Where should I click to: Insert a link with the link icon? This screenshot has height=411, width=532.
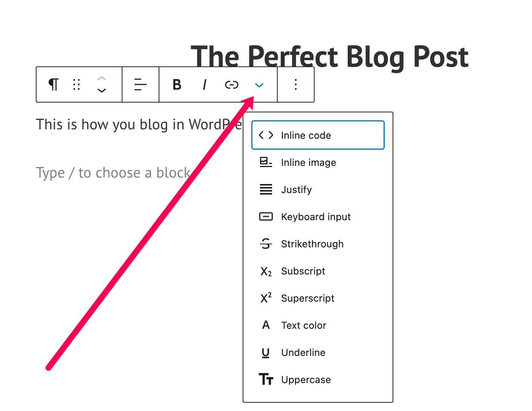pyautogui.click(x=231, y=85)
